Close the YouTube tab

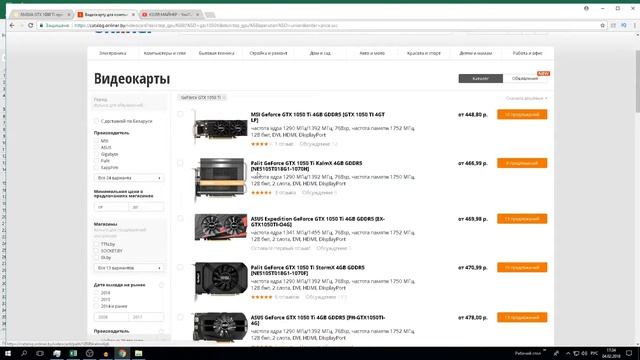tap(198, 15)
